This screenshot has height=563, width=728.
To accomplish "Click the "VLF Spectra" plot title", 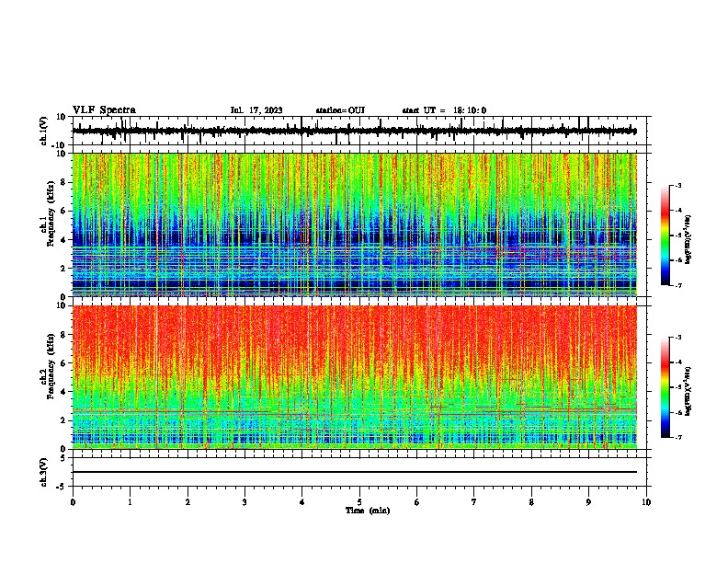I will tap(104, 109).
